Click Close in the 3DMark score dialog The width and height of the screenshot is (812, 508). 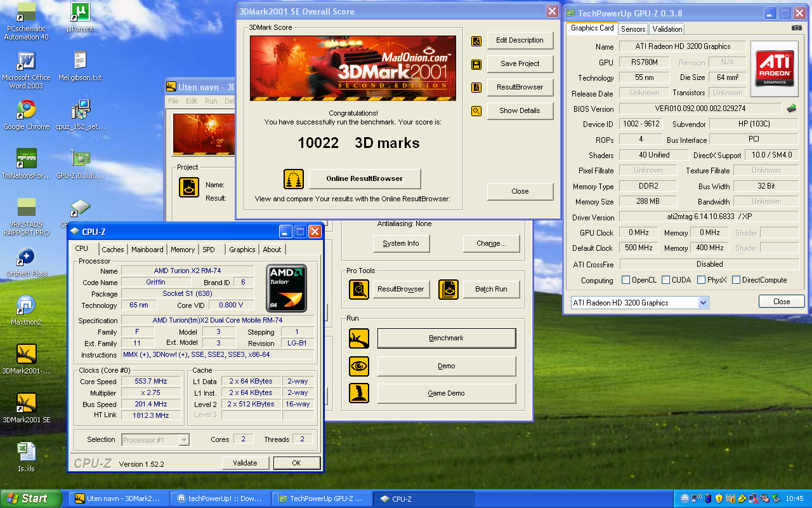(x=520, y=191)
